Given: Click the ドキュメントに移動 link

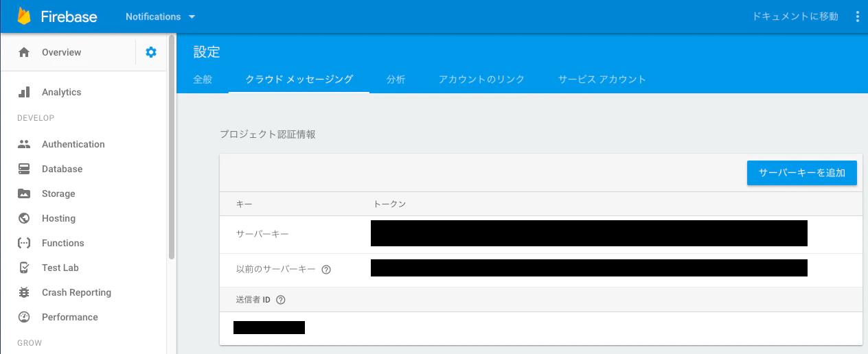Looking at the screenshot, I should pyautogui.click(x=795, y=16).
